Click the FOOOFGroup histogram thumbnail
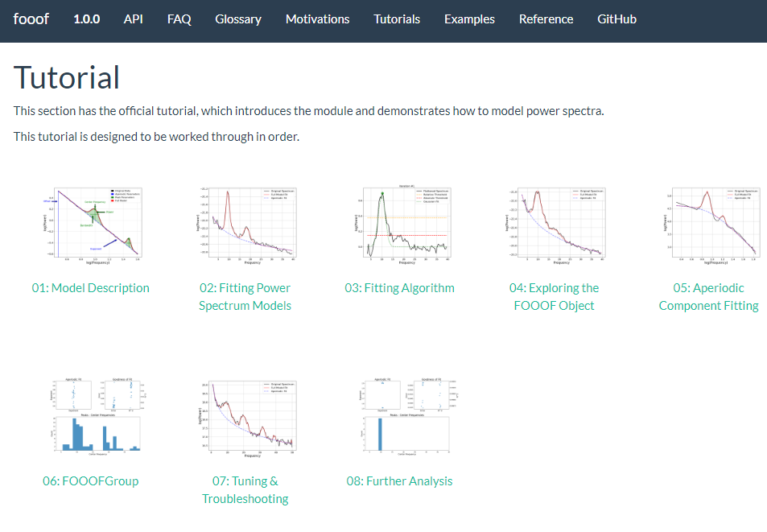Screen dimensions: 767x532 tap(91, 415)
